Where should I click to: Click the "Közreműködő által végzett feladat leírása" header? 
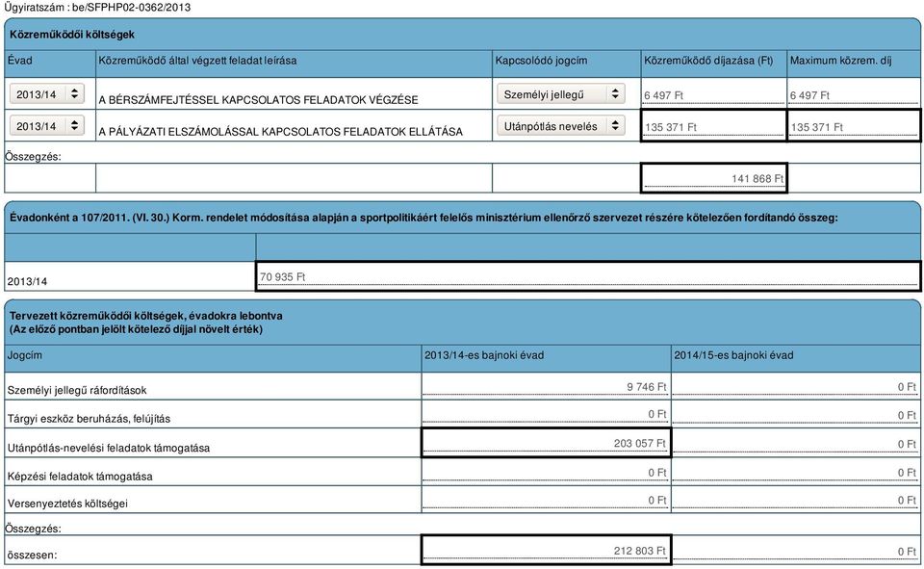tap(197, 60)
